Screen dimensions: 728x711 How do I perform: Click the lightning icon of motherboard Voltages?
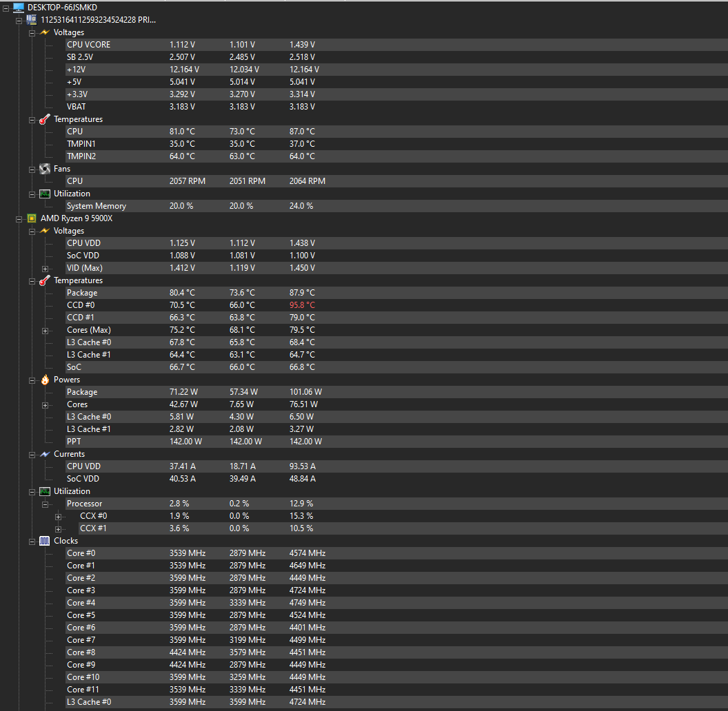tap(45, 32)
